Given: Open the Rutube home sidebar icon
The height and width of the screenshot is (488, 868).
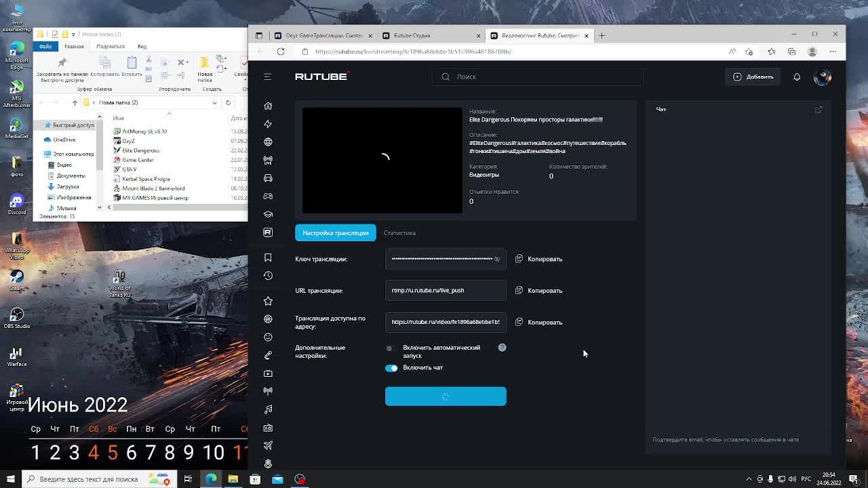Looking at the screenshot, I should (x=268, y=106).
